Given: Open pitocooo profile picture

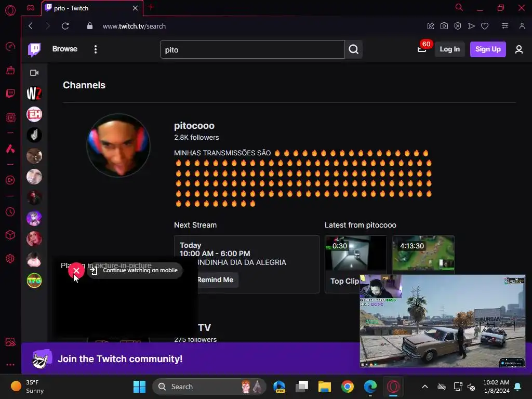Looking at the screenshot, I should (118, 145).
